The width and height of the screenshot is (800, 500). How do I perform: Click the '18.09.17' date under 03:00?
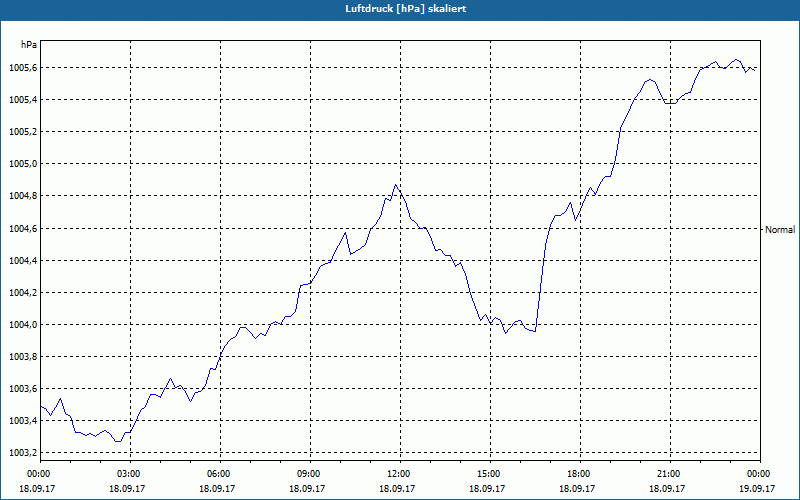[x=127, y=488]
